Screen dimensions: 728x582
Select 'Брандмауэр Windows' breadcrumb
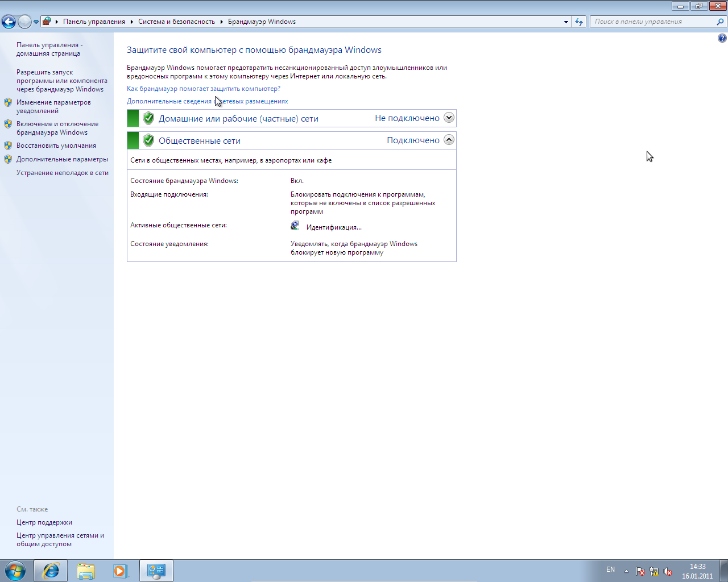[x=262, y=22]
